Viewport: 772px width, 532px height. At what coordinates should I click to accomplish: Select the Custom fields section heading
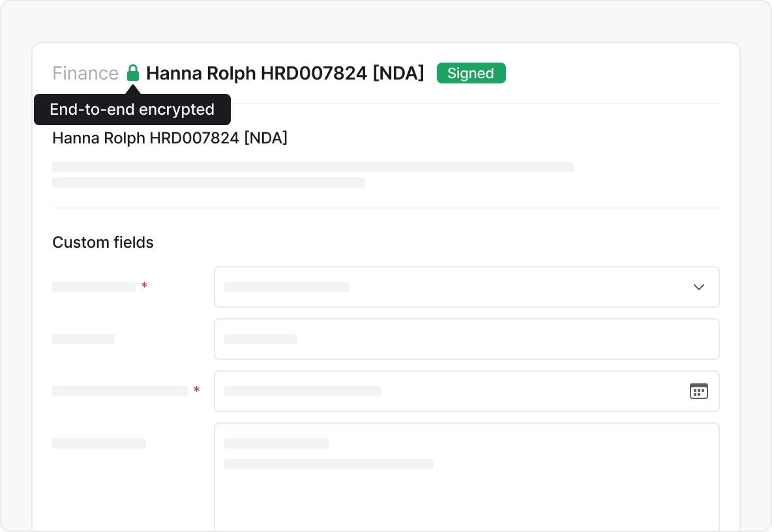point(102,242)
